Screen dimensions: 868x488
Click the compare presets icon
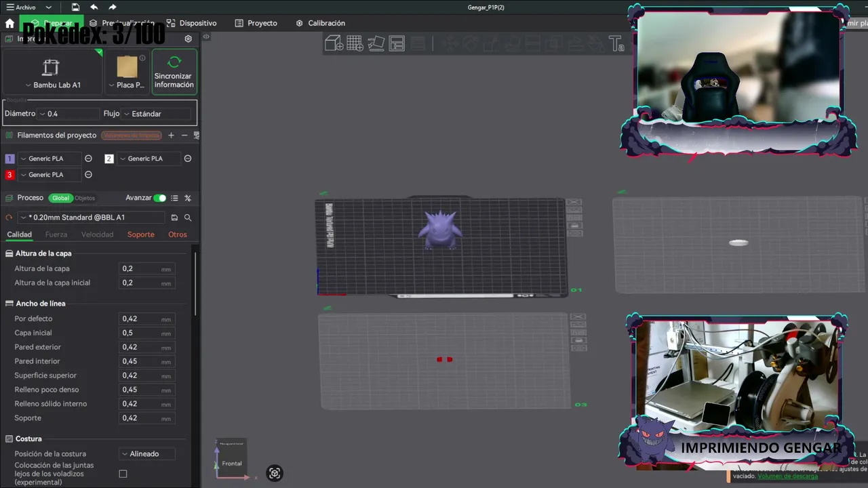click(x=188, y=198)
